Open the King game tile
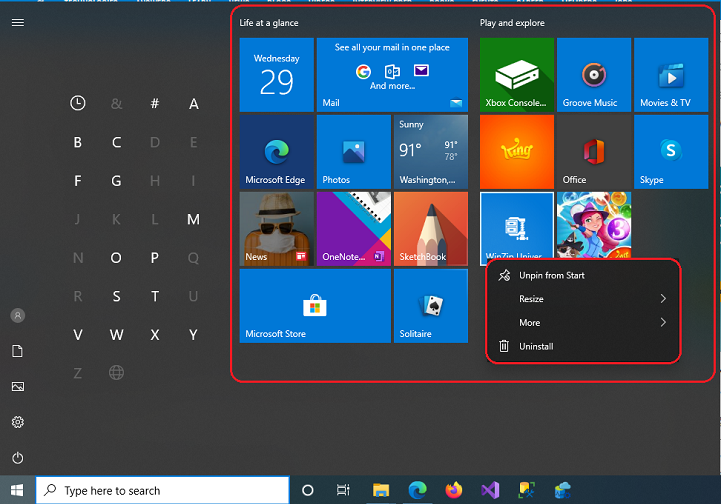Viewport: 721px width, 504px height. [x=517, y=152]
